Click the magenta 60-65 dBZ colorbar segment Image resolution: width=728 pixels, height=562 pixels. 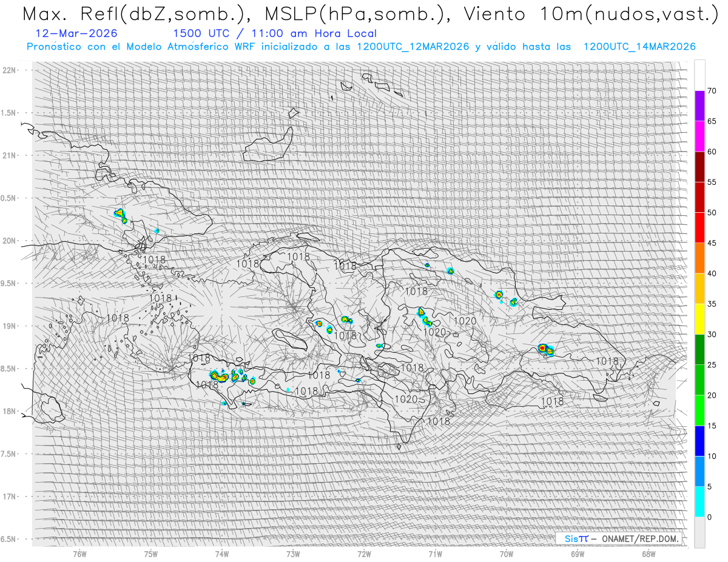(x=699, y=136)
